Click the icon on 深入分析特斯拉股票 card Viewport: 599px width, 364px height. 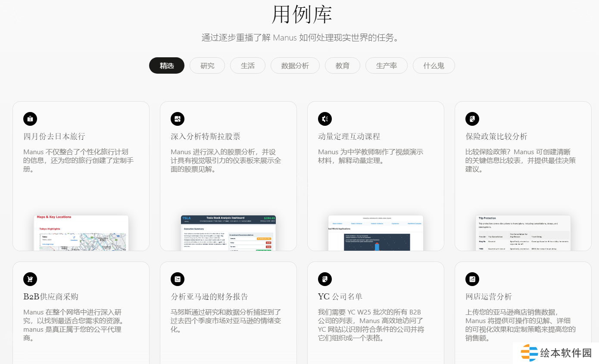(x=178, y=119)
